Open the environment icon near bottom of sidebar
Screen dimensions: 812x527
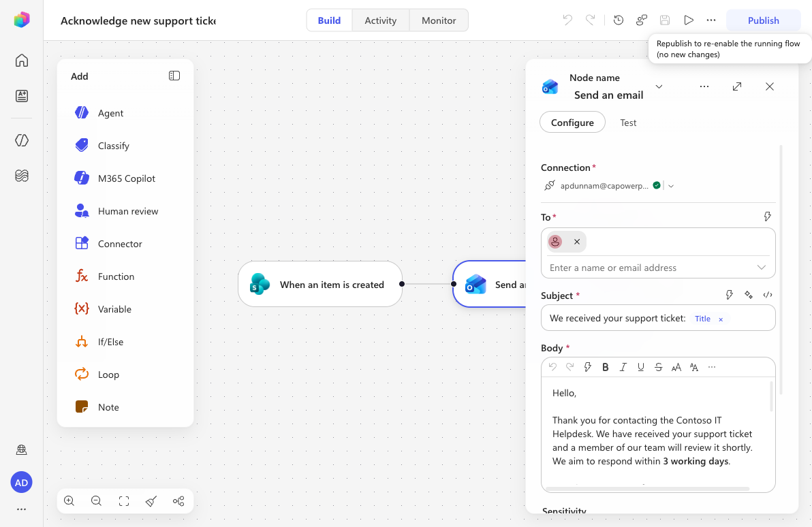pyautogui.click(x=21, y=450)
